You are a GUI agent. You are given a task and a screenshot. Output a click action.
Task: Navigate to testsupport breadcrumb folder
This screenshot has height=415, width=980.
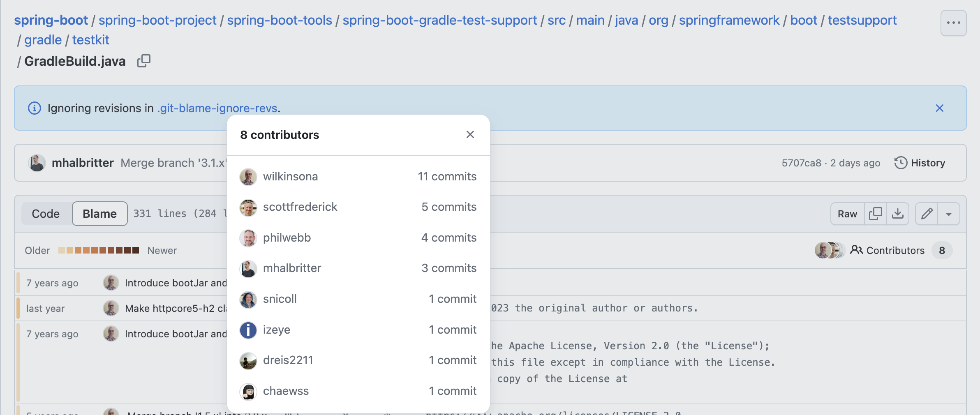click(862, 20)
